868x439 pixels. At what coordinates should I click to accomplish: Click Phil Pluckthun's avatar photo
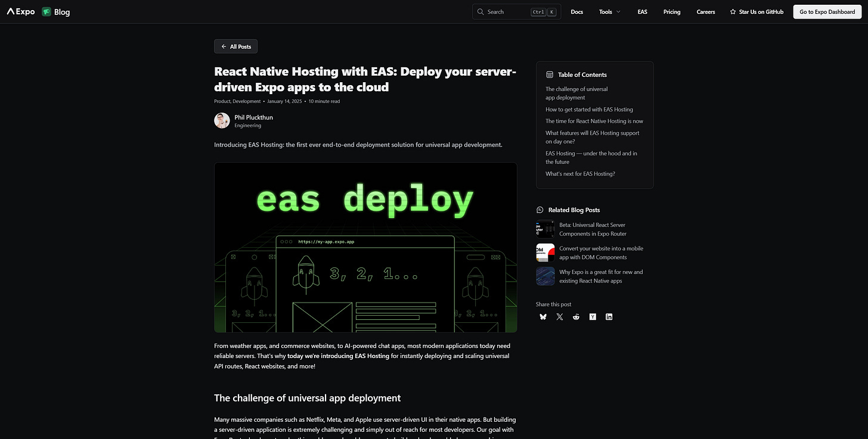[x=222, y=120]
